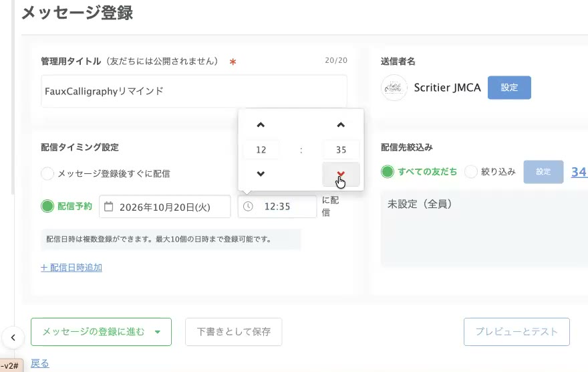Open the friend count link 34
Screen dimensions: 588x372
click(x=579, y=172)
